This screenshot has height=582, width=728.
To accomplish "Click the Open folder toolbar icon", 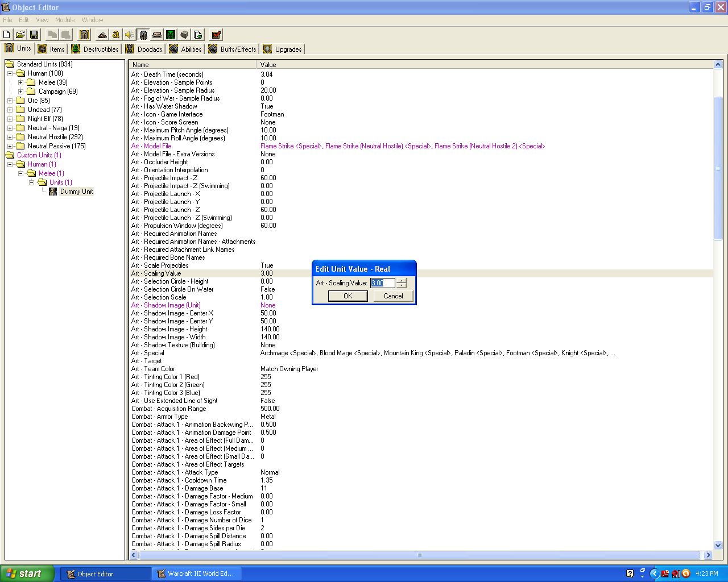I will coord(20,35).
